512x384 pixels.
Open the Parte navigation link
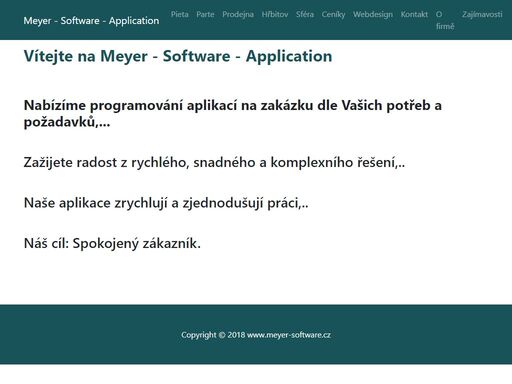(205, 14)
